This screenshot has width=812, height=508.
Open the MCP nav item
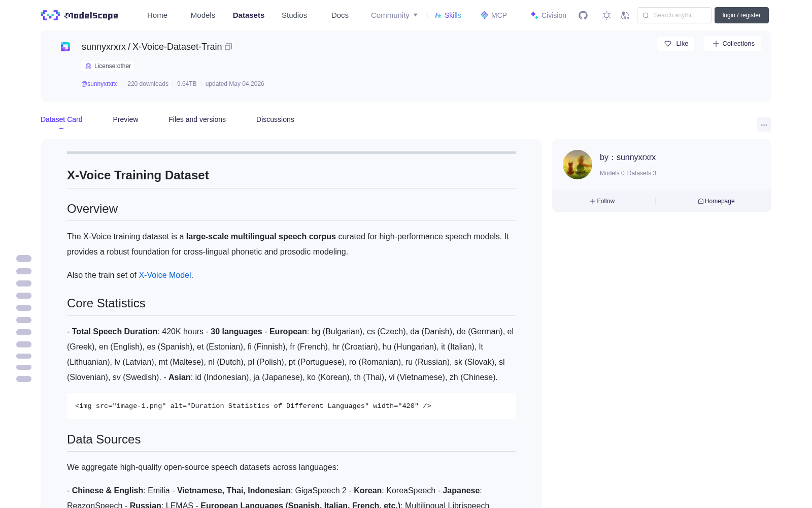(x=493, y=15)
